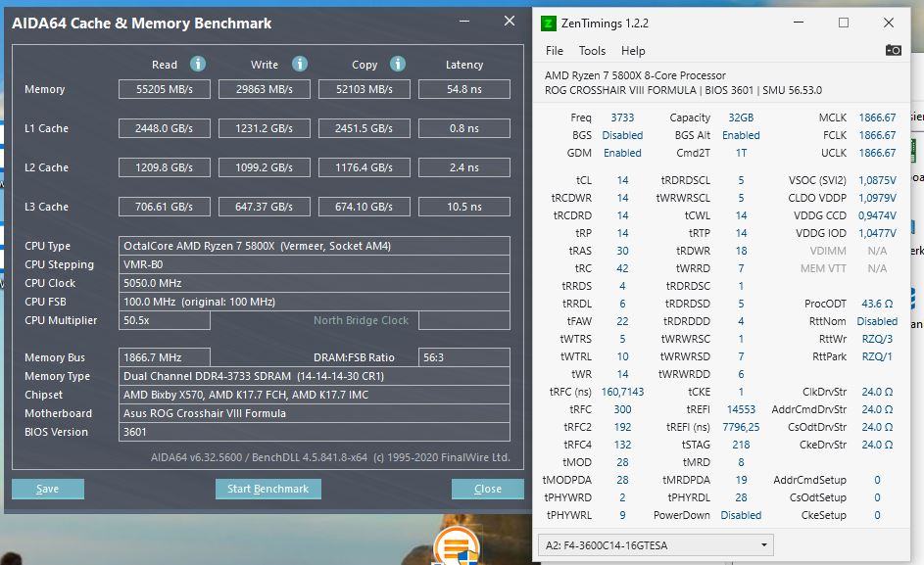
Task: Click the L1 Cache Write value 1231.2 GB/s
Action: [x=264, y=128]
